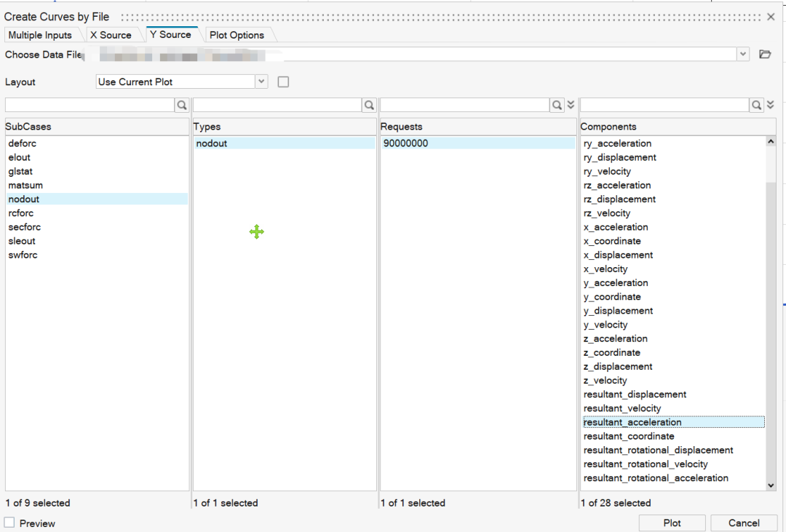Click the Components list scroll up arrow
The width and height of the screenshot is (786, 532).
771,141
